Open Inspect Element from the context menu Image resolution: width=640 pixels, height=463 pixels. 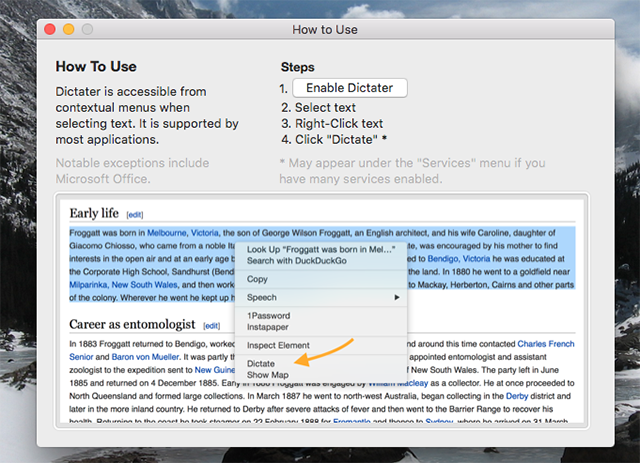(278, 345)
